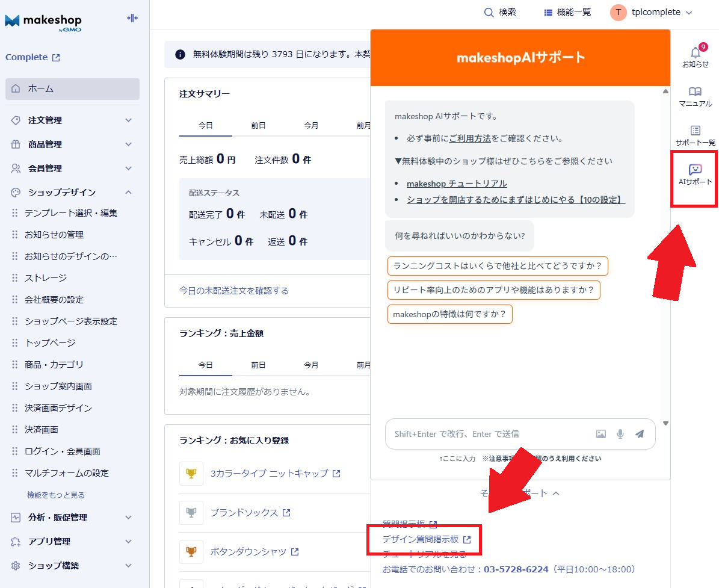Image resolution: width=719 pixels, height=588 pixels.
Task: Collapse the sidebar with the collapse icon
Action: coord(132,18)
